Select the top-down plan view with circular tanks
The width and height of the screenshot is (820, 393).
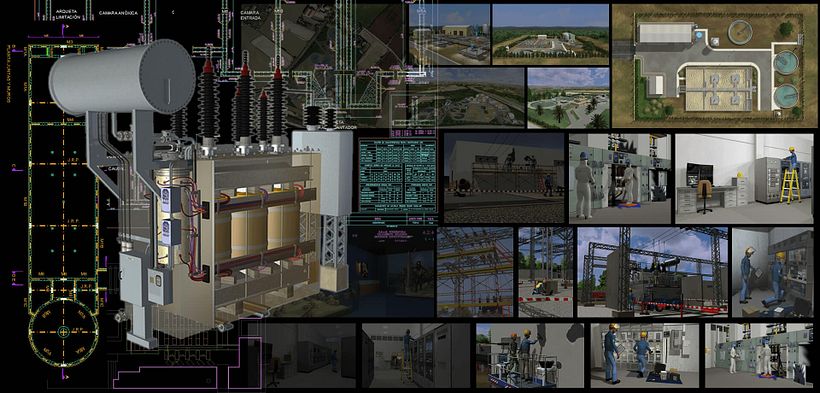coord(714,66)
